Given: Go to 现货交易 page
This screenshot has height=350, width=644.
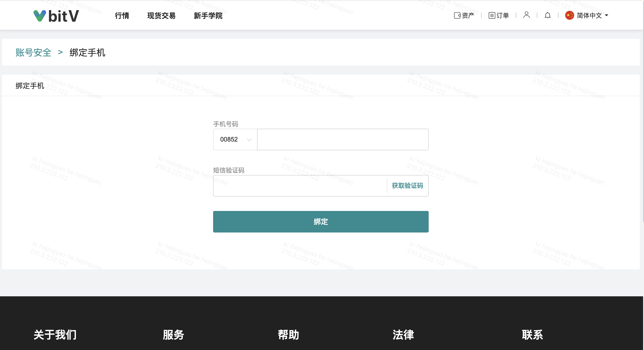Looking at the screenshot, I should [x=161, y=16].
